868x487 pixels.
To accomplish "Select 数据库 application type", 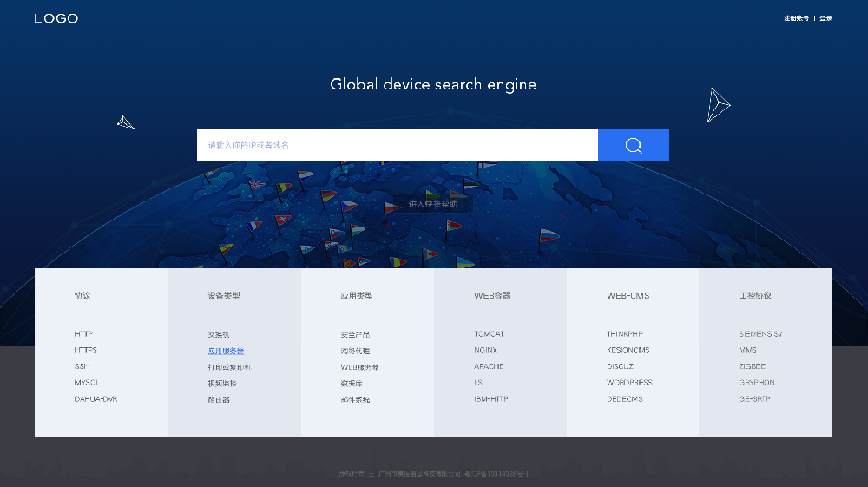I will click(x=352, y=384).
